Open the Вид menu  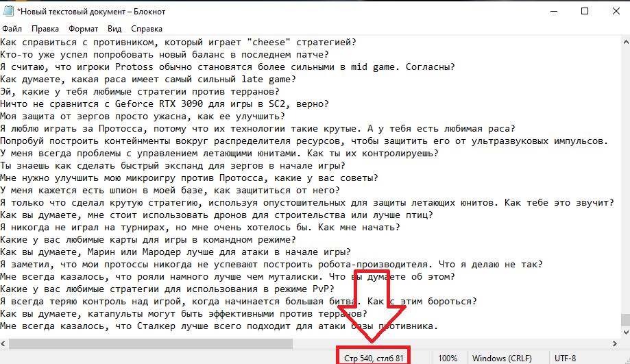click(114, 29)
